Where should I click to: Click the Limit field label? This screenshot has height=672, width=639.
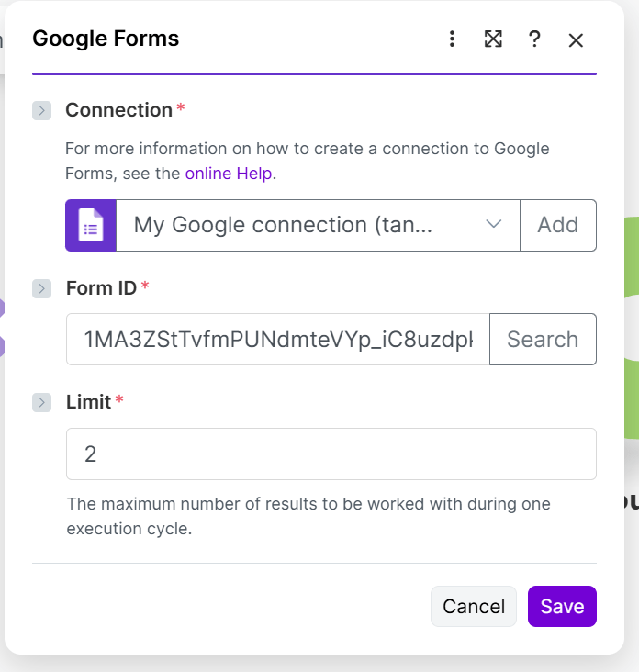[89, 402]
